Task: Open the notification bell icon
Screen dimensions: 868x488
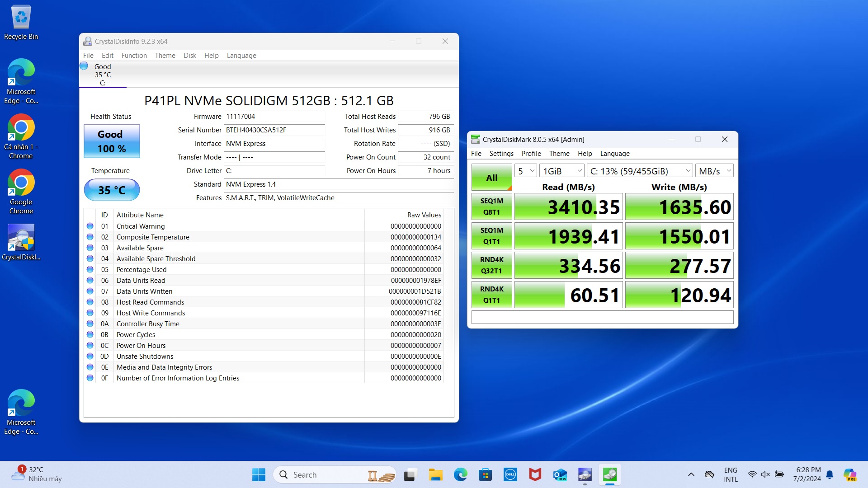Action: [x=830, y=474]
